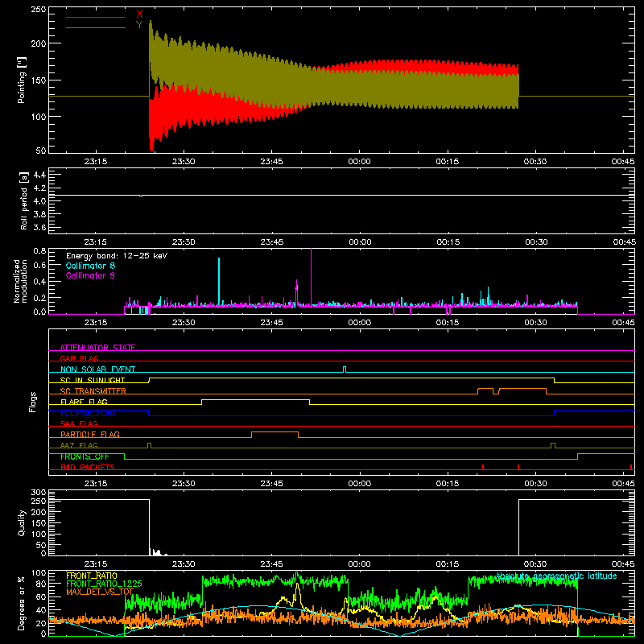Image resolution: width=644 pixels, height=644 pixels.
Task: Select the orange MAX_DET_VS_TOT legend entry
Action: coord(100,592)
